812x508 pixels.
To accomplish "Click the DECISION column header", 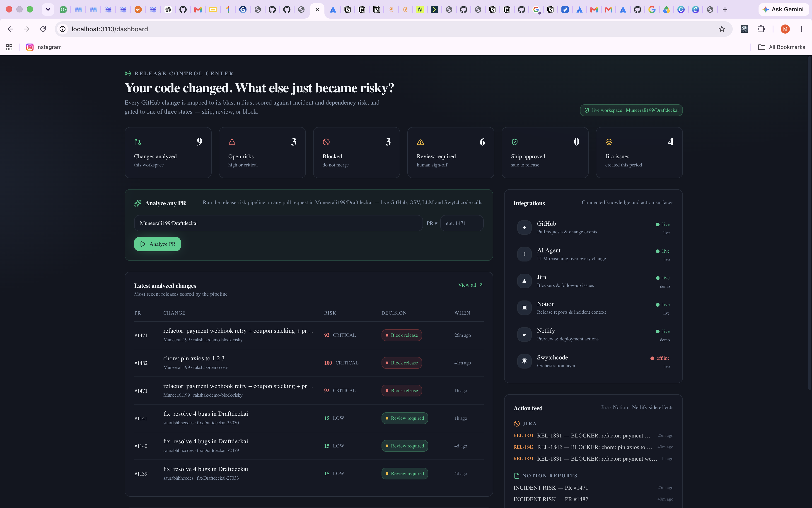I will (x=394, y=313).
